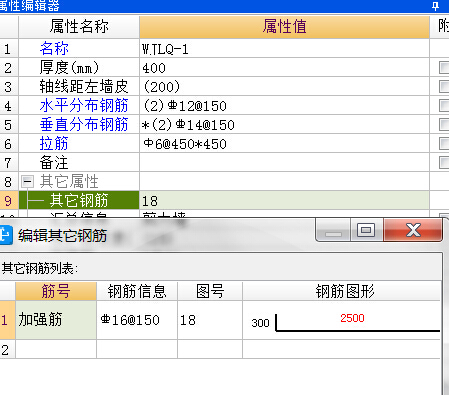This screenshot has width=449, height=395.
Task: Tick the checkbox in the 拉筋 row
Action: (x=444, y=144)
